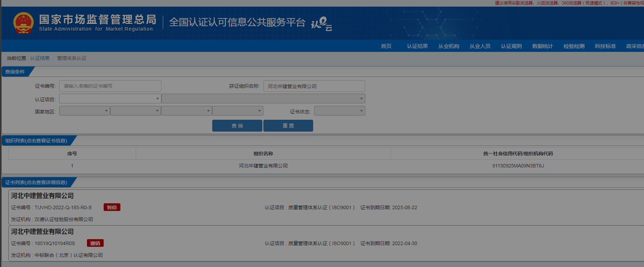This screenshot has width=644, height=267.
Task: Click issuer 汉德认证检验股份有限公司
Action: (64, 219)
